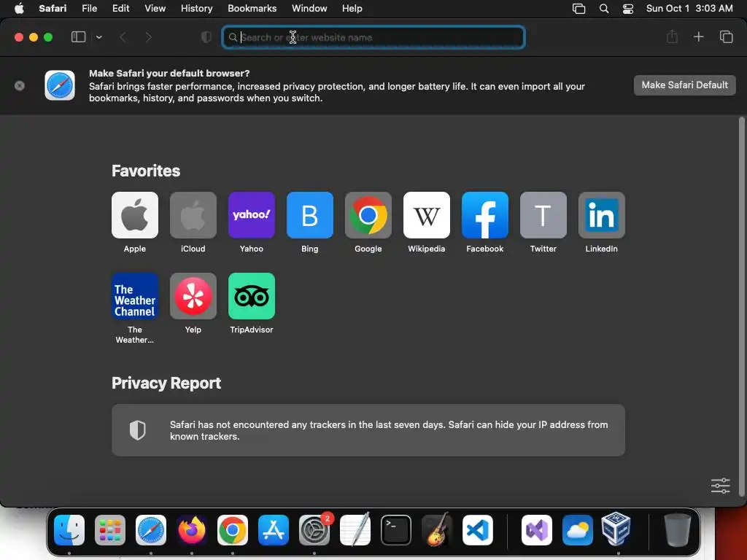
Task: Open the Yahoo favorite tile
Action: 252,215
